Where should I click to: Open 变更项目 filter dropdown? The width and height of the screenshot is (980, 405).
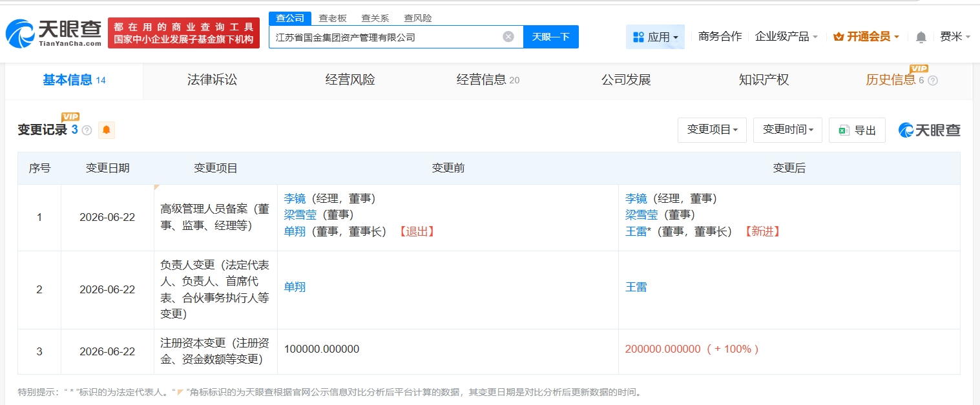[x=712, y=130]
